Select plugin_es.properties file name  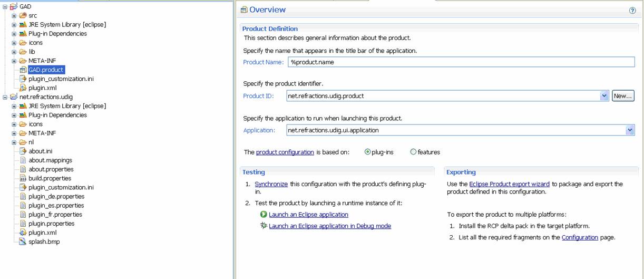[x=56, y=206]
